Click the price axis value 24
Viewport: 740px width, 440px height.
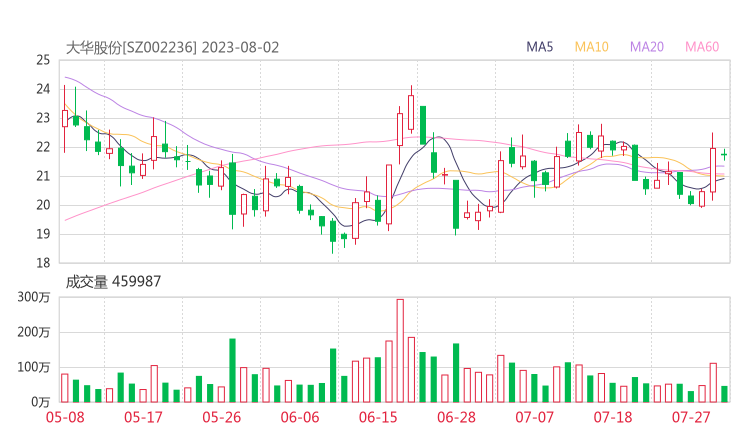pyautogui.click(x=43, y=89)
